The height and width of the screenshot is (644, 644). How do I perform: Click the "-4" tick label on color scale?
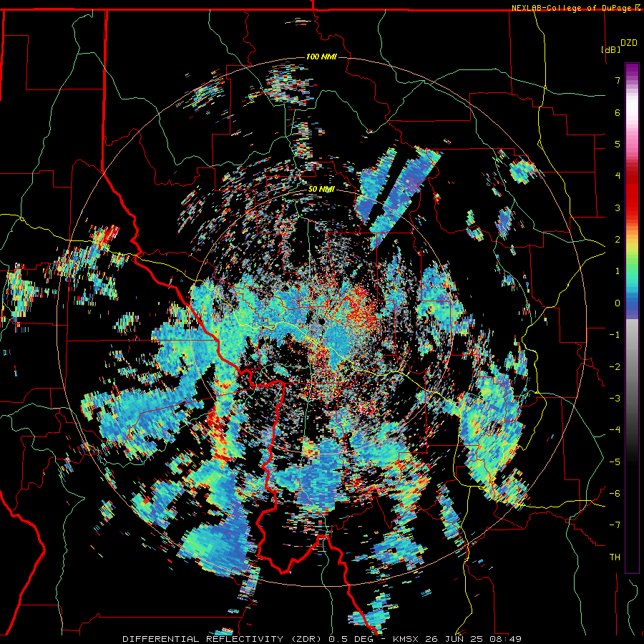click(x=615, y=430)
